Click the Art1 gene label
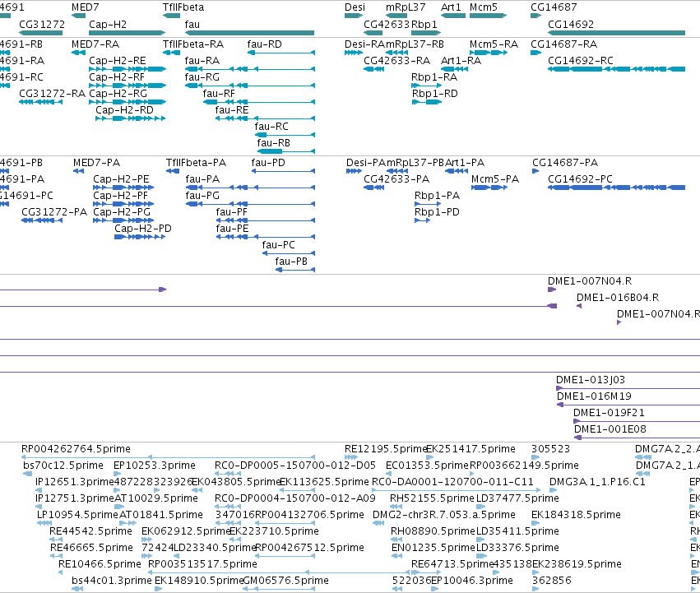The image size is (700, 593). click(451, 7)
